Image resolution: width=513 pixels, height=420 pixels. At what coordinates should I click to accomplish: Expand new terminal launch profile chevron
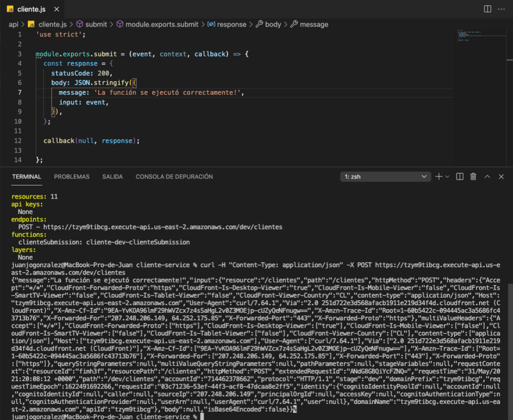tap(447, 177)
